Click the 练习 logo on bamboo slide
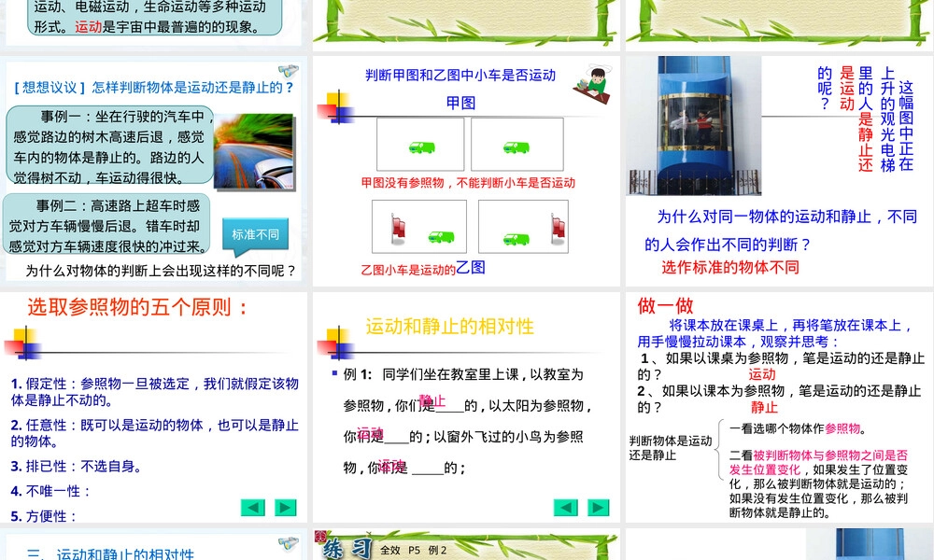 [347, 548]
